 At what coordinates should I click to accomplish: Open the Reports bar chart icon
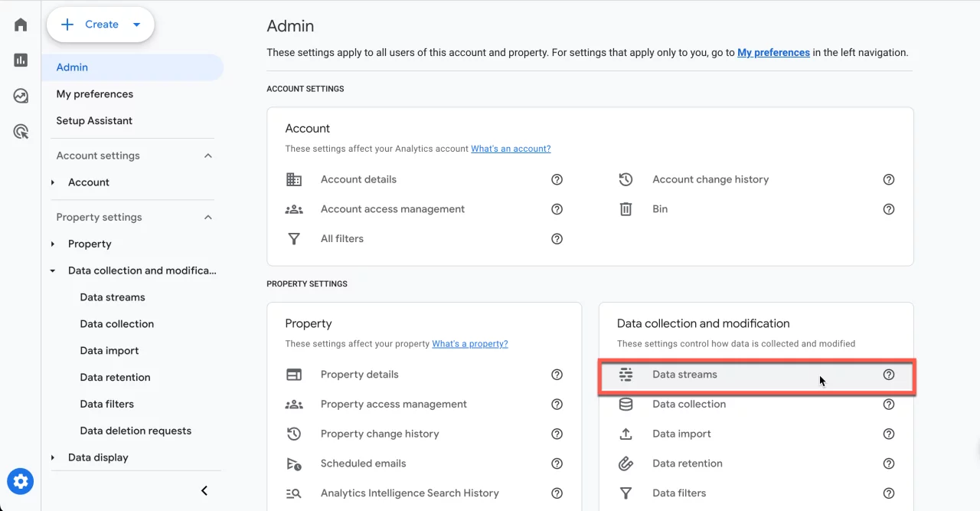click(21, 61)
